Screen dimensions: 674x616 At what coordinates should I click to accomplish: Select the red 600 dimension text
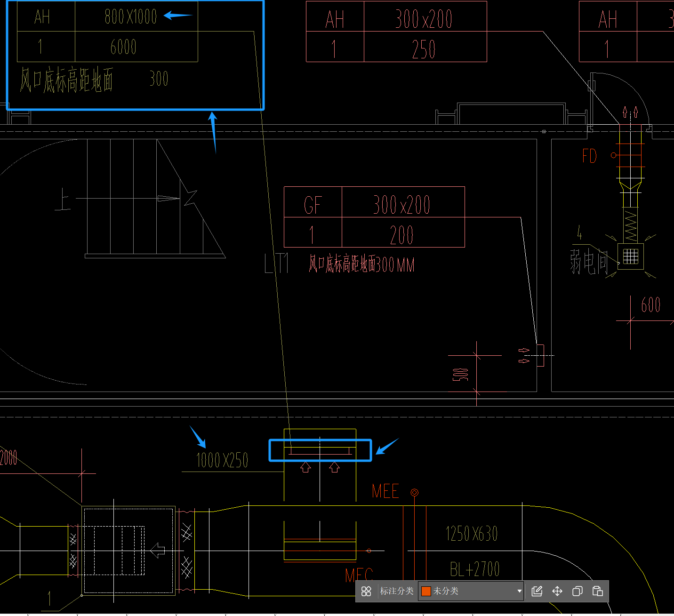[651, 305]
